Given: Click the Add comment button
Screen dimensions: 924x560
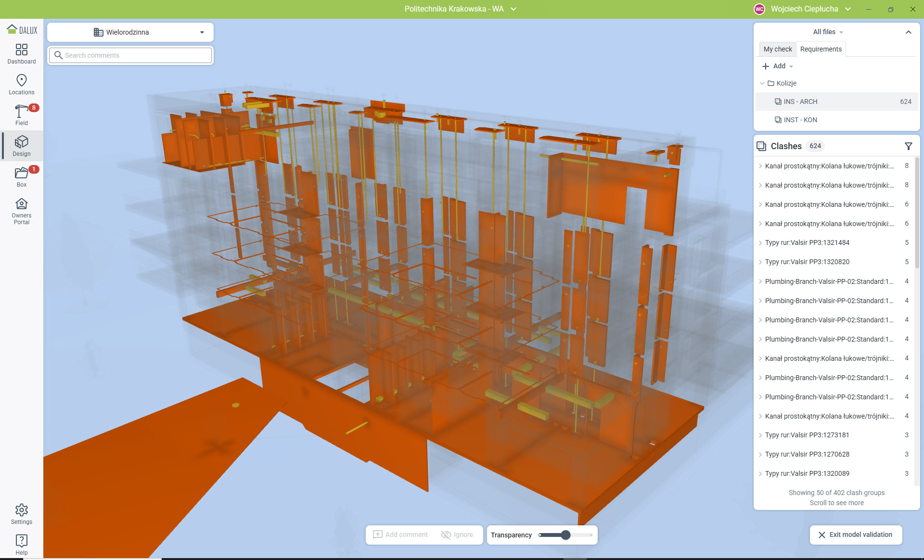Looking at the screenshot, I should (401, 535).
